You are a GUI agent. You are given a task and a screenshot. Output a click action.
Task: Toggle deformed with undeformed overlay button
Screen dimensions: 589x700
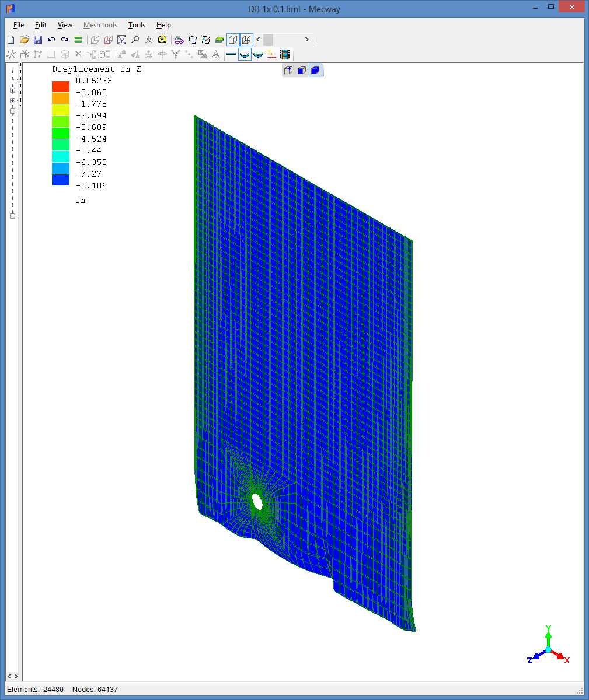point(258,54)
